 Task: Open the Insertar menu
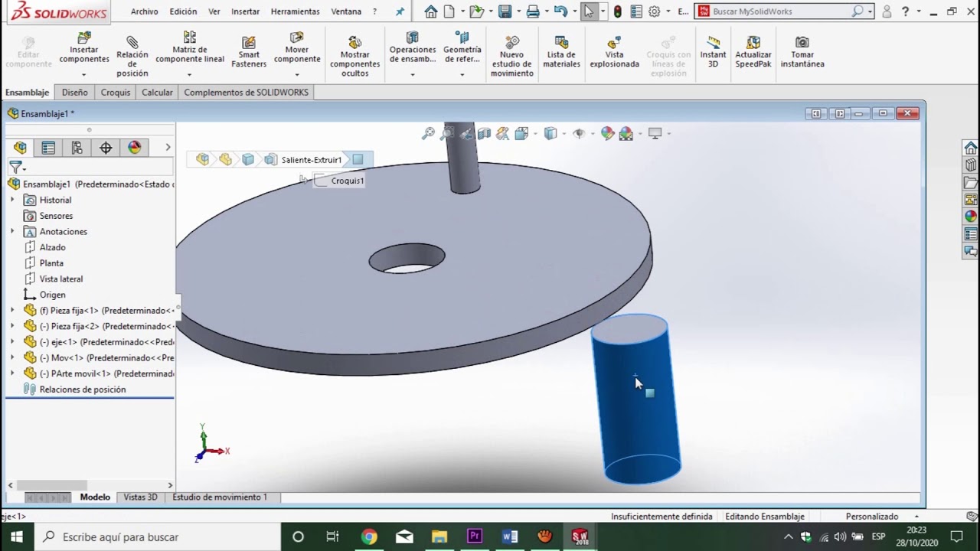click(245, 11)
